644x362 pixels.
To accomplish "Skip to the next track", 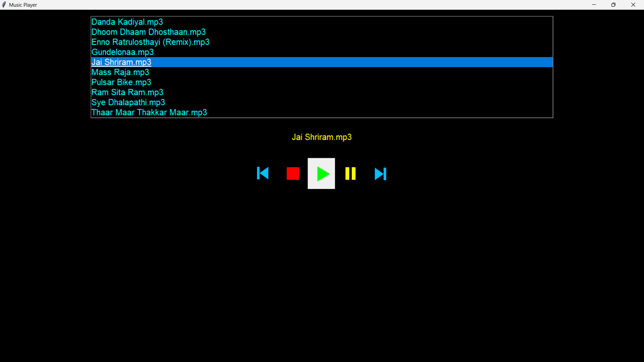I will (x=380, y=173).
